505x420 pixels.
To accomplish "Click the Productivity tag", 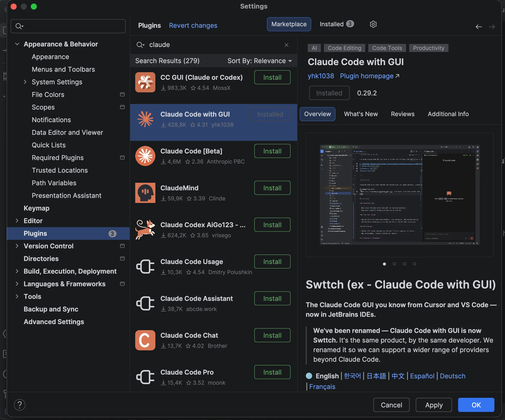I will [x=429, y=48].
